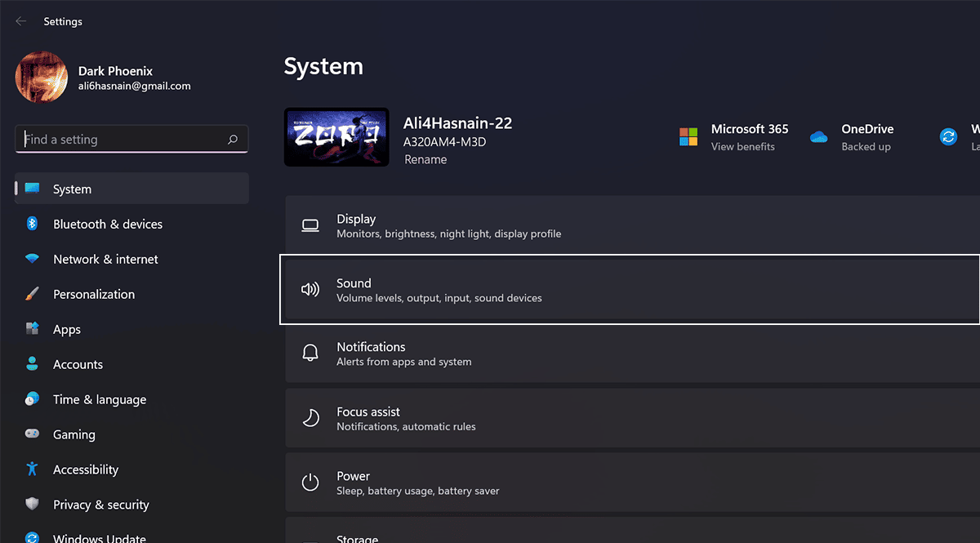Click the Sound speaker icon
Viewport: 980px width, 543px height.
click(x=310, y=290)
